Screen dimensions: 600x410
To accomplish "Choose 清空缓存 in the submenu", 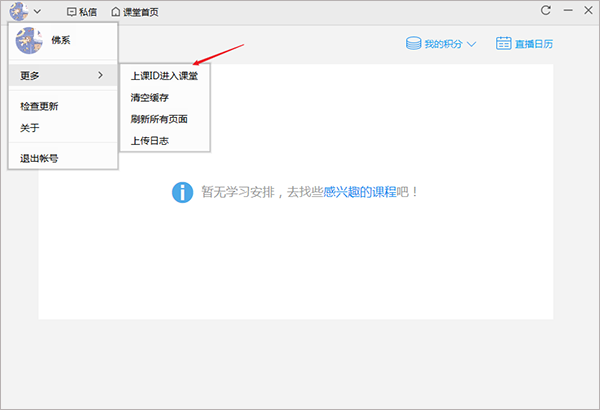I will (x=150, y=98).
